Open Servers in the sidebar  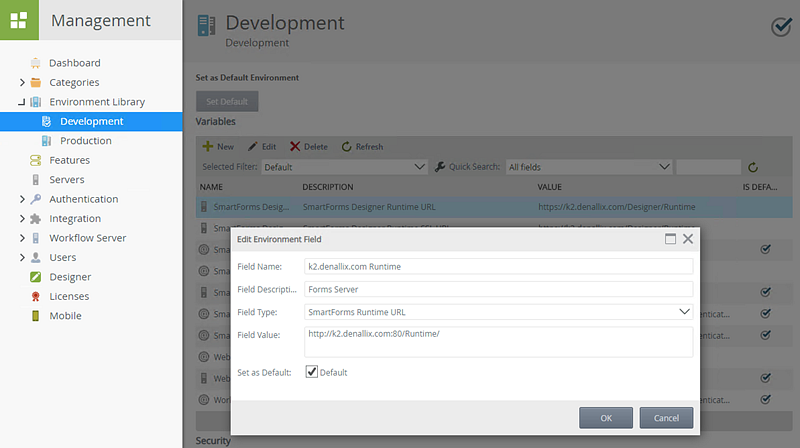click(67, 180)
